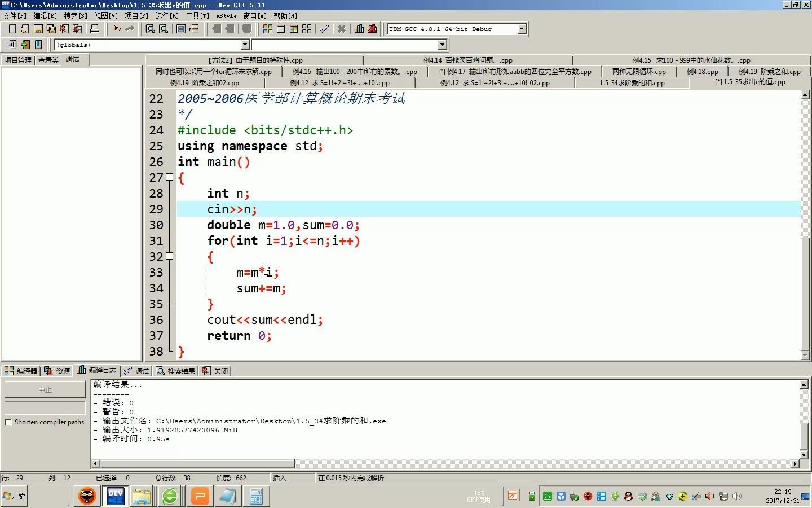Click the Close file toolbar icon
Image resolution: width=812 pixels, height=508 pixels.
[x=64, y=29]
